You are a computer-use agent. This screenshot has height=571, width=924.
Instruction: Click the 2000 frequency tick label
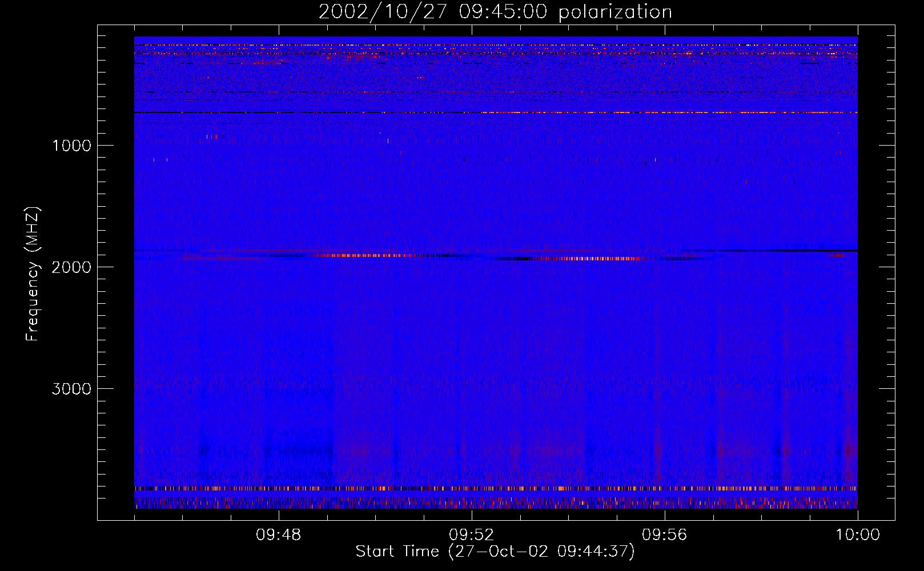[71, 267]
